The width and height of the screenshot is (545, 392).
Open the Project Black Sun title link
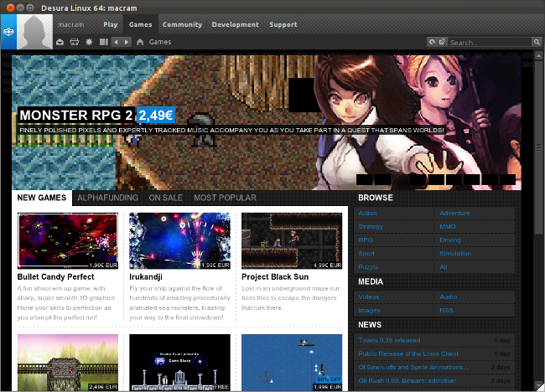coord(275,277)
